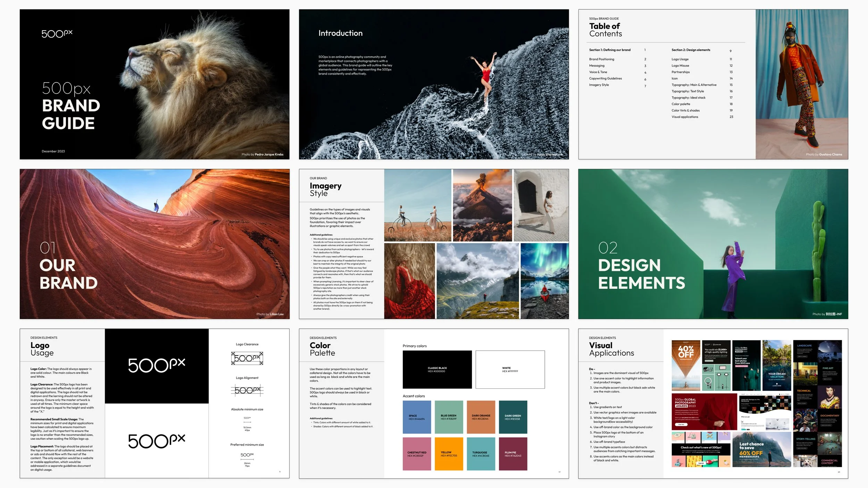Click 'Photo by Gustavo Chams' credit
This screenshot has height=488, width=868.
coord(824,154)
